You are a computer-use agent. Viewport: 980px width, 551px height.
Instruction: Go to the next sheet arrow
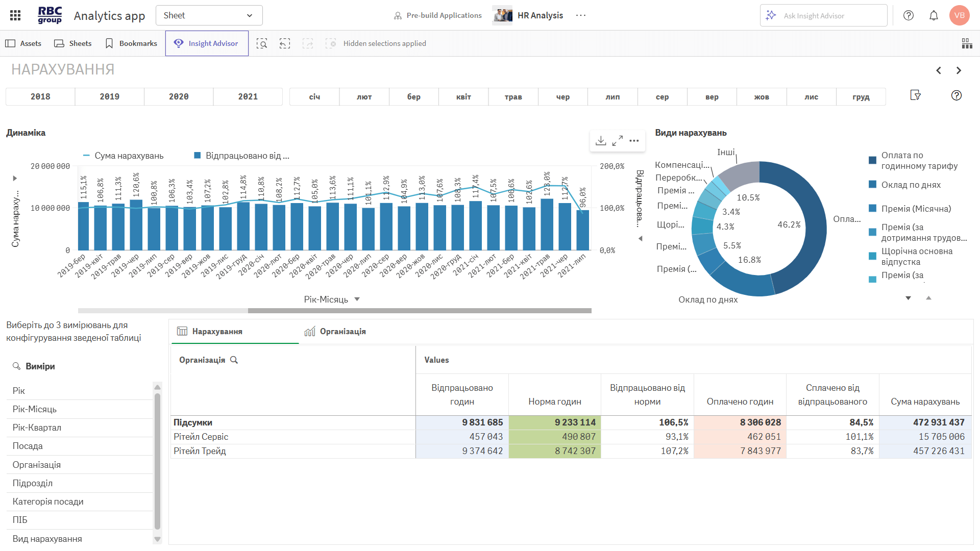pyautogui.click(x=959, y=70)
